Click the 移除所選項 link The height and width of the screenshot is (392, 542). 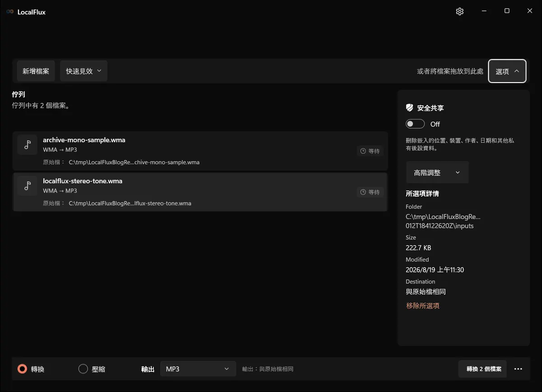click(x=423, y=306)
